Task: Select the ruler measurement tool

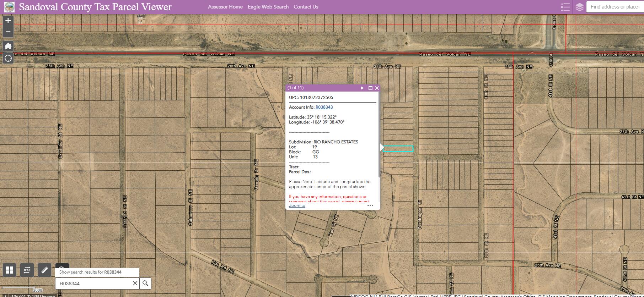Action: (44, 270)
